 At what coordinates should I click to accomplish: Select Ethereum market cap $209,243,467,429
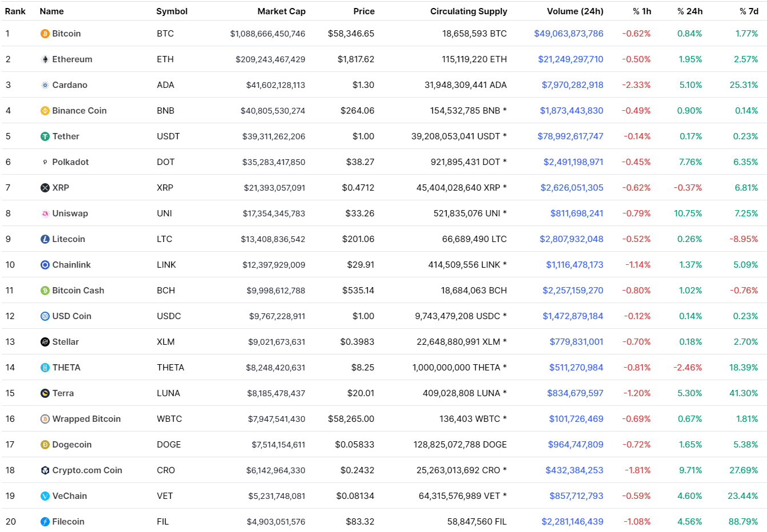tap(271, 59)
